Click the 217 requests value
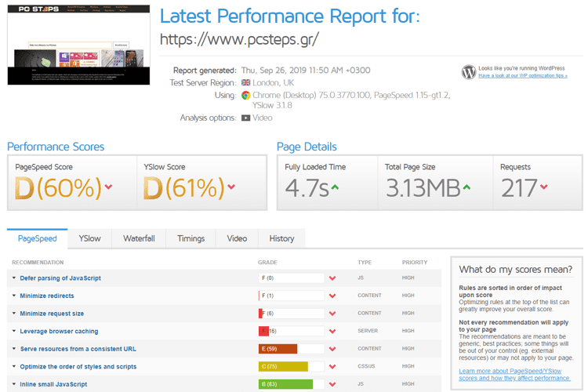588x392 pixels. tap(519, 187)
